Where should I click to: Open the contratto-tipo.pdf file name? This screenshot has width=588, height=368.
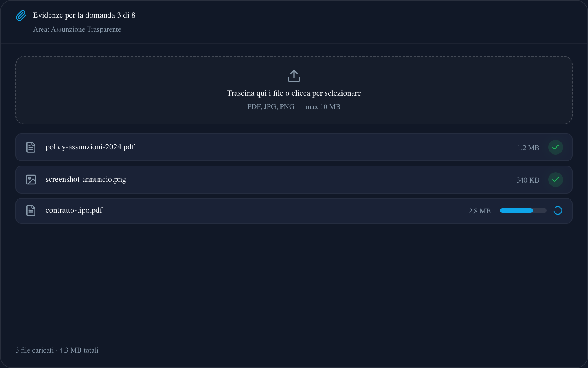(x=74, y=210)
